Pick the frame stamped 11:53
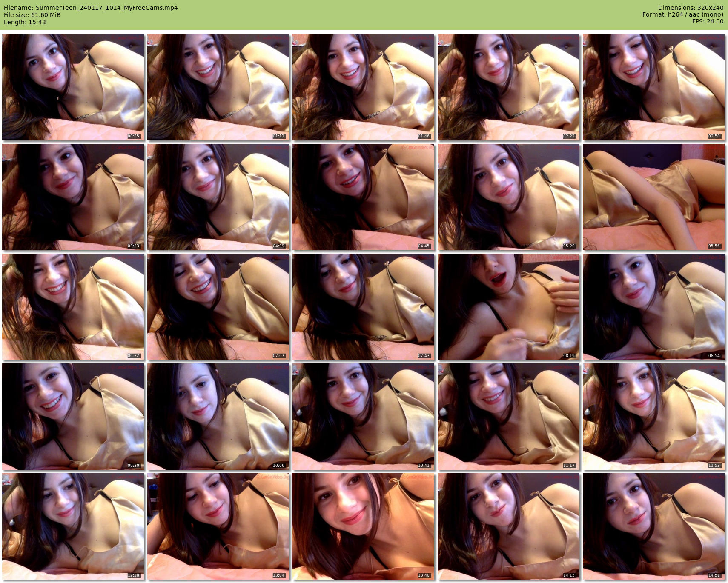The width and height of the screenshot is (728, 583). (x=654, y=417)
